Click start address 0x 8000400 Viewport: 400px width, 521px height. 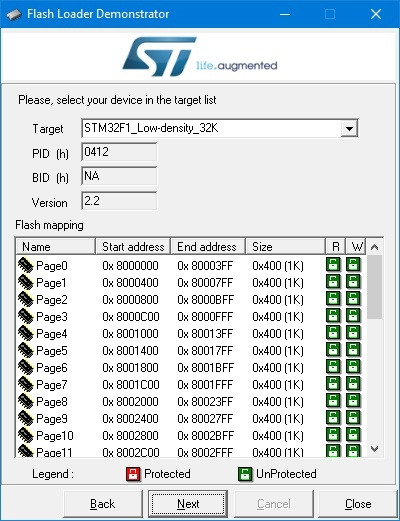pyautogui.click(x=130, y=283)
